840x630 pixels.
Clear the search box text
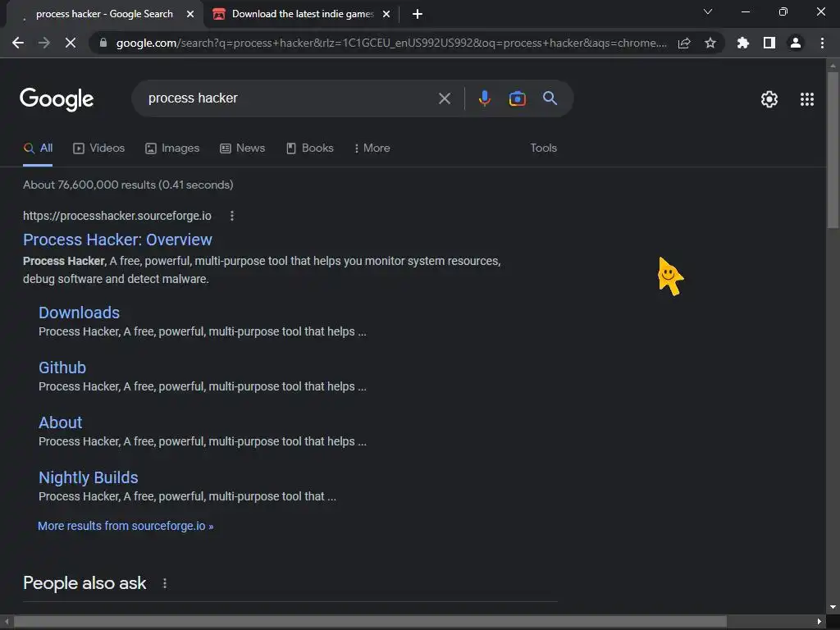point(444,98)
